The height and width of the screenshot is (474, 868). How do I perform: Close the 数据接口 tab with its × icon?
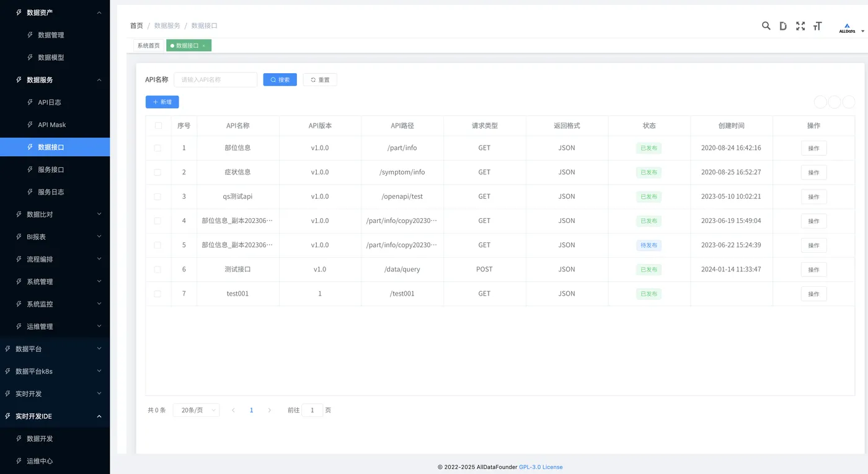[x=203, y=46]
